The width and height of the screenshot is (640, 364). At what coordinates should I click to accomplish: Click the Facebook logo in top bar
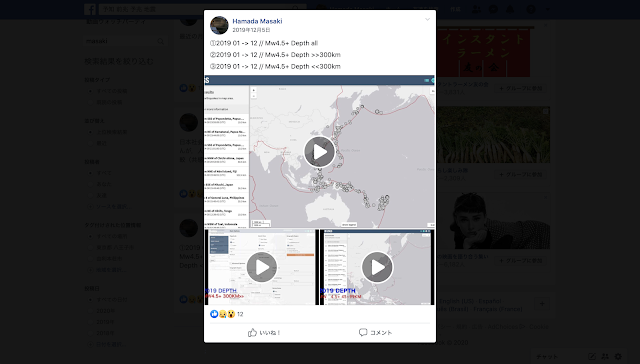point(90,9)
